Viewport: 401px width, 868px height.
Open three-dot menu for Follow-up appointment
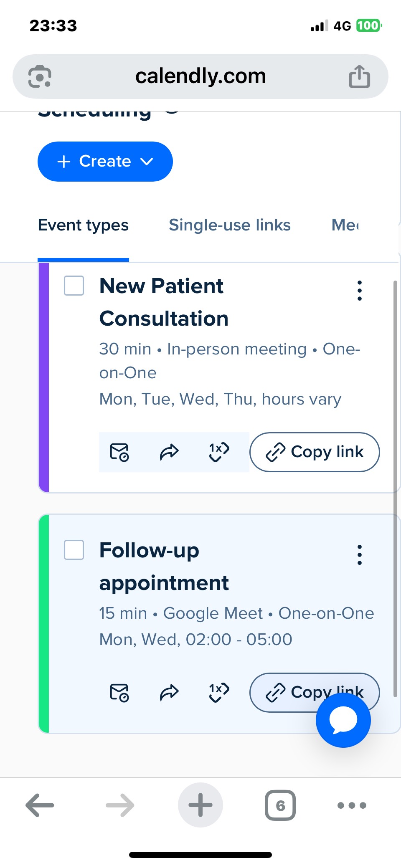click(x=359, y=555)
